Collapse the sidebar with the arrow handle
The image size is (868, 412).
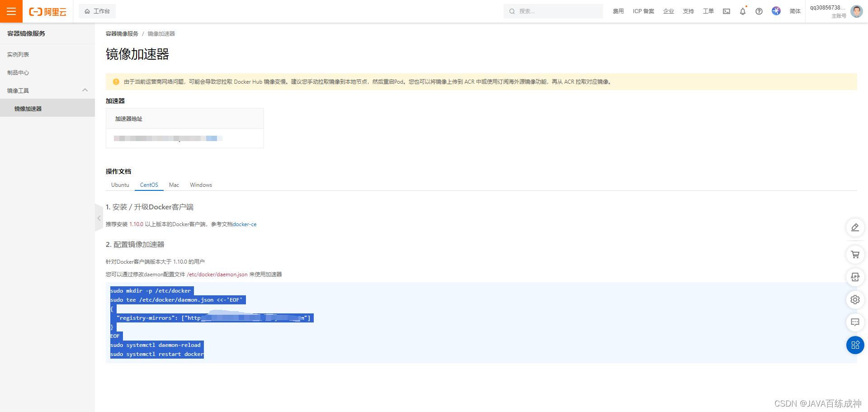[99, 218]
